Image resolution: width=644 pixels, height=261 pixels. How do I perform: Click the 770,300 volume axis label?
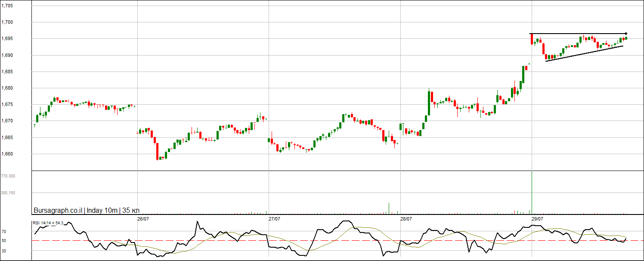click(8, 176)
